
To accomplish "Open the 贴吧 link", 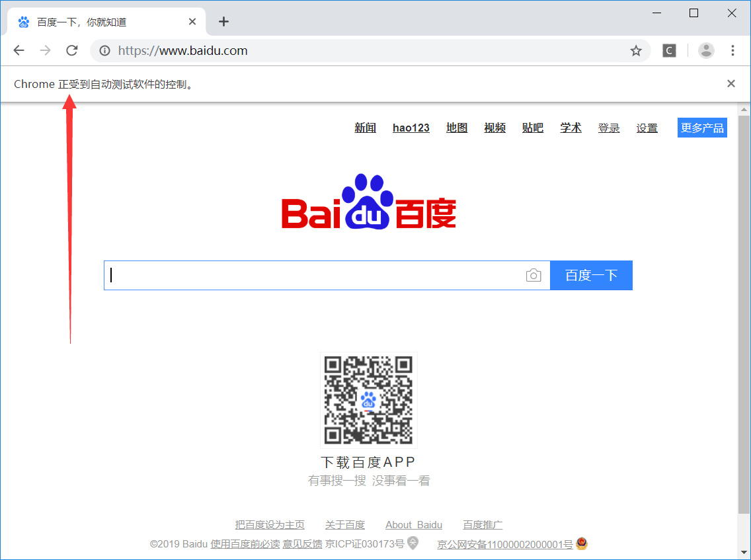I will (x=533, y=128).
